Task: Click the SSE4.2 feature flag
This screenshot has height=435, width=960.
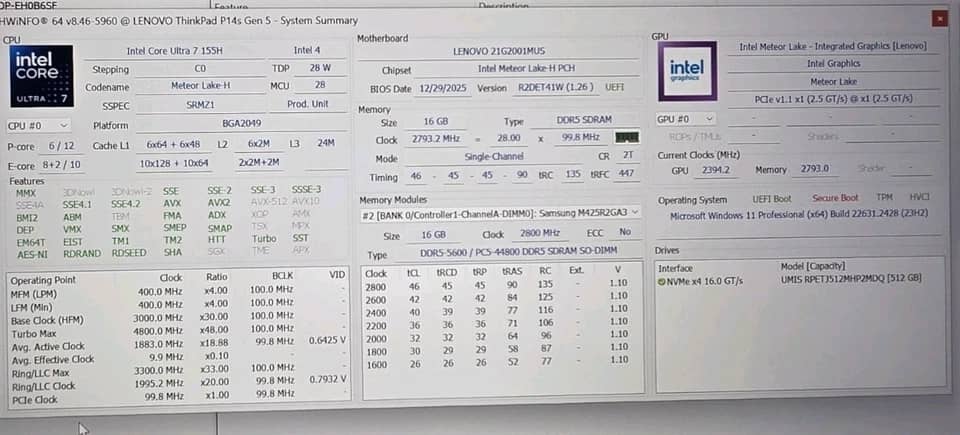Action: [125, 204]
